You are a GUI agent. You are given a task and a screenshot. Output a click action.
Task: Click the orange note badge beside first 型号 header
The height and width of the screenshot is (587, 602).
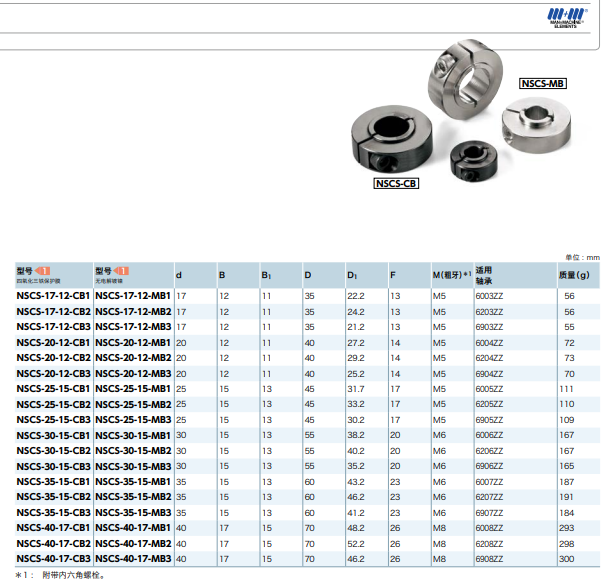tap(44, 270)
